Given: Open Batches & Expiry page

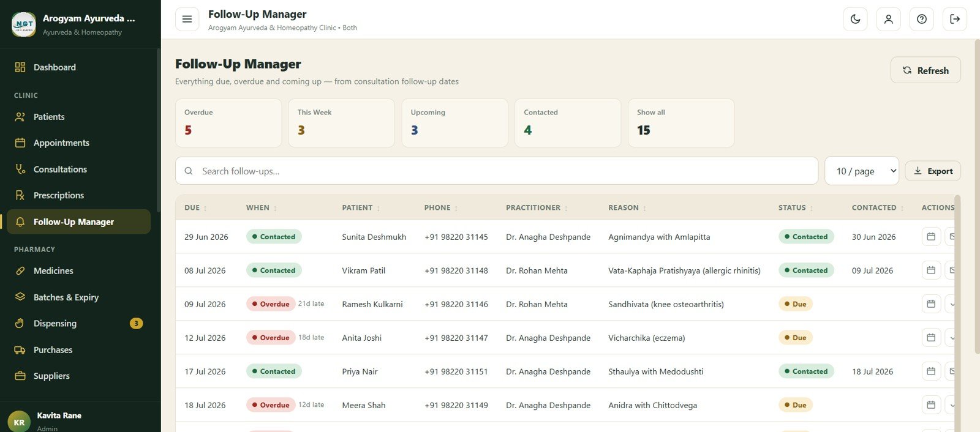Looking at the screenshot, I should pyautogui.click(x=78, y=297).
